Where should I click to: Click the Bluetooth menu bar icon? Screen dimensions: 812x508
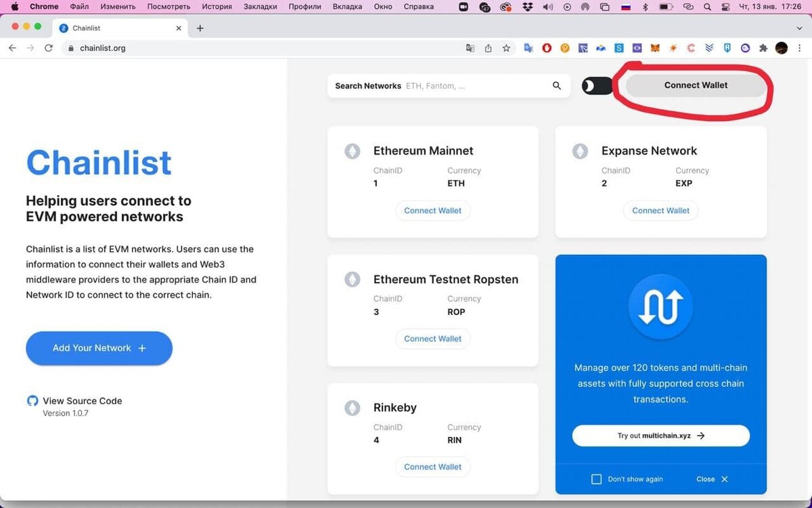645,7
